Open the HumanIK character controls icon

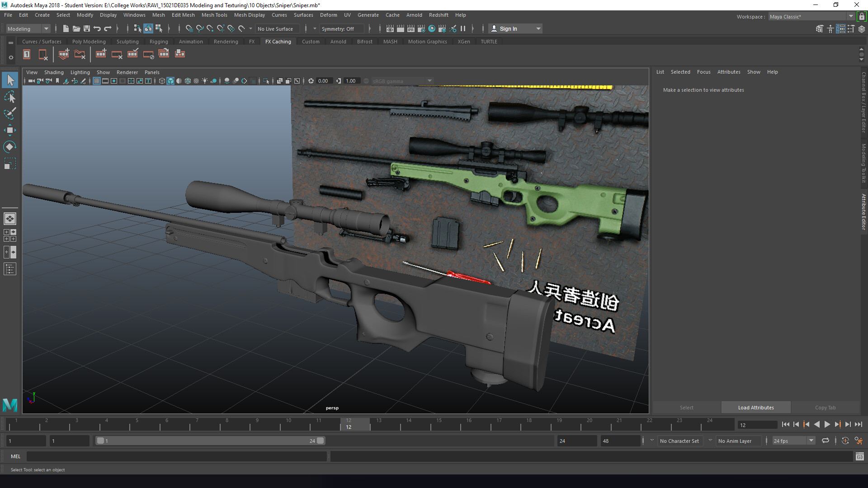click(830, 29)
